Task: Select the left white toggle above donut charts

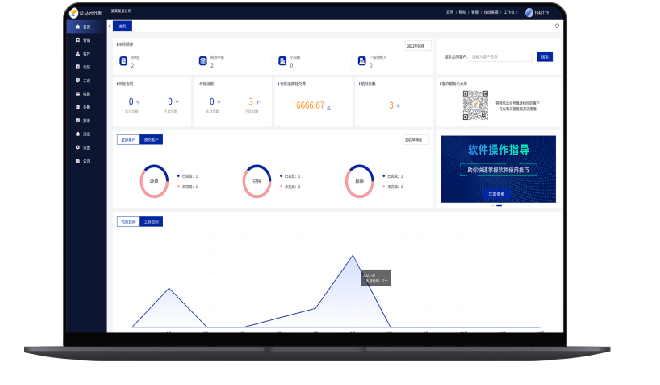Action: 128,140
